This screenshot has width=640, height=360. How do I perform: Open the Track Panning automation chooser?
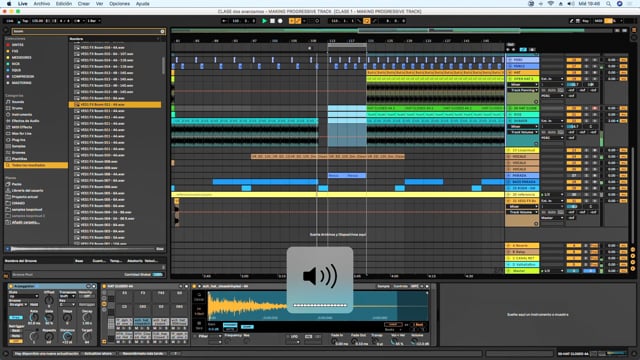coord(523,90)
